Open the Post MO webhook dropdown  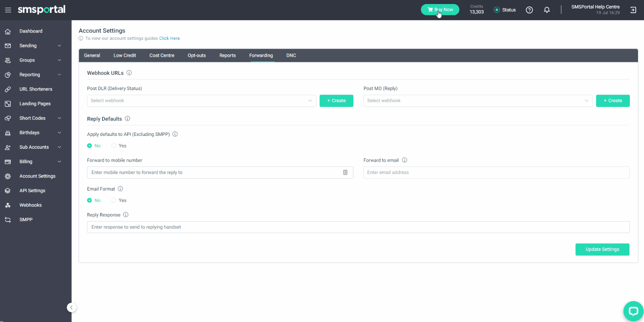(x=478, y=101)
